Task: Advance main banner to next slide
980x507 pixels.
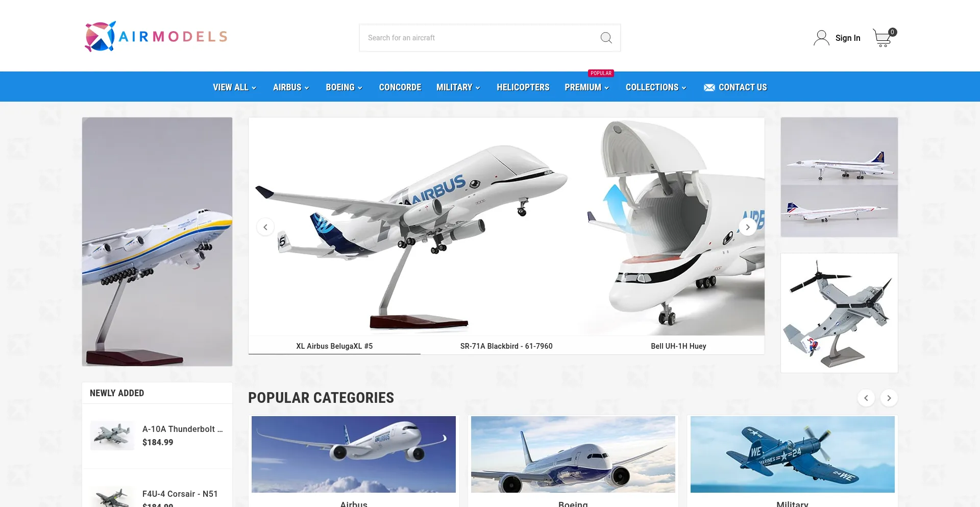Action: pyautogui.click(x=748, y=227)
